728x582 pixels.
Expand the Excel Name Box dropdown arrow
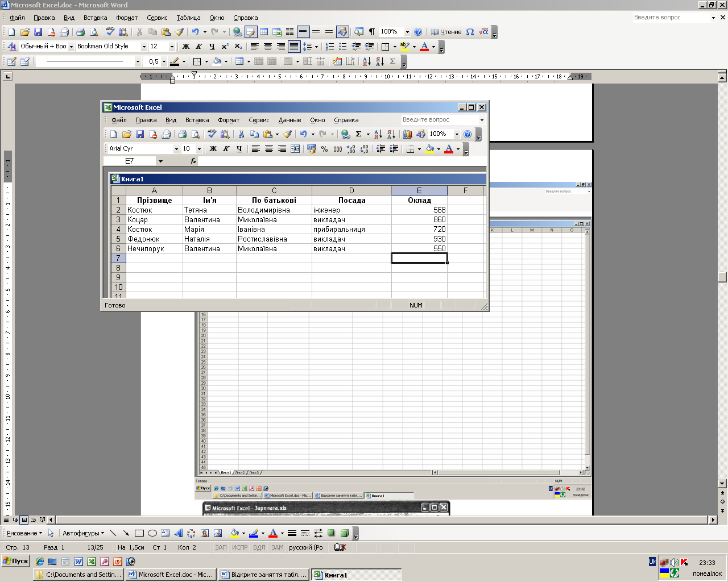coord(160,161)
